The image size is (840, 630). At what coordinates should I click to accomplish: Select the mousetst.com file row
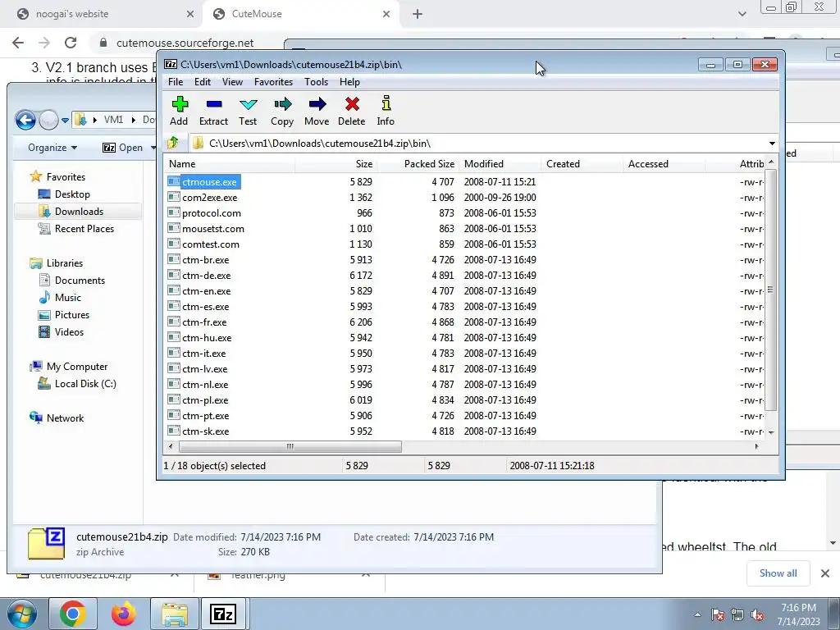(x=464, y=229)
